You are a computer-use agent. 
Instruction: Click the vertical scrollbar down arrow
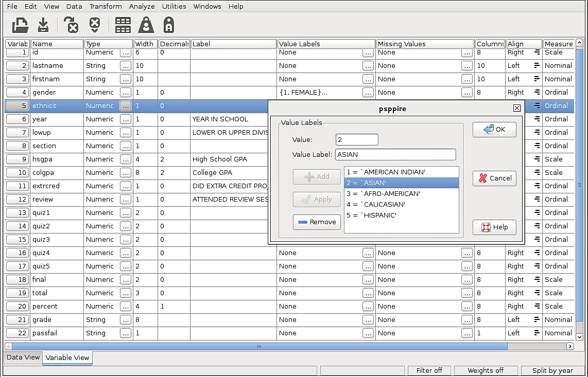(x=579, y=337)
